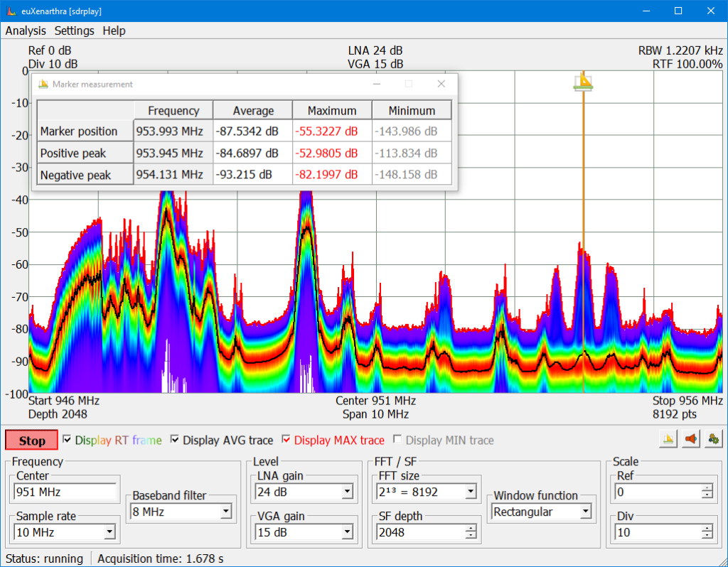Click the euXenarthra app icon in title bar
728x567 pixels.
tap(10, 11)
